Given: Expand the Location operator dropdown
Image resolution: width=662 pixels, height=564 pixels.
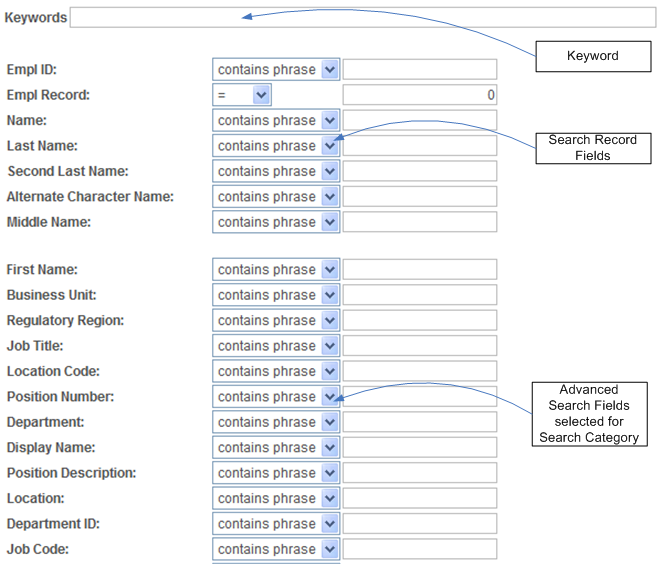Looking at the screenshot, I should click(x=276, y=498).
